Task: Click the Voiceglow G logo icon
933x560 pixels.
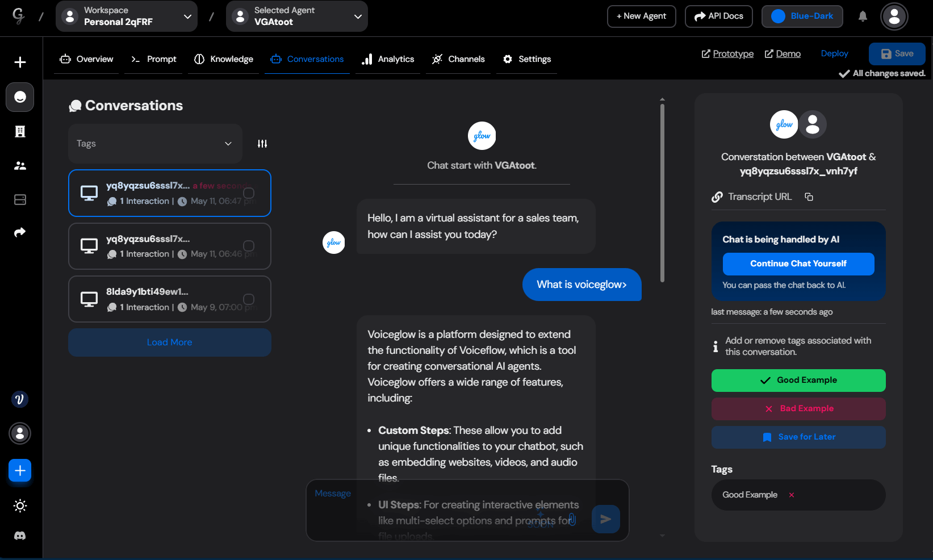Action: coord(19,16)
